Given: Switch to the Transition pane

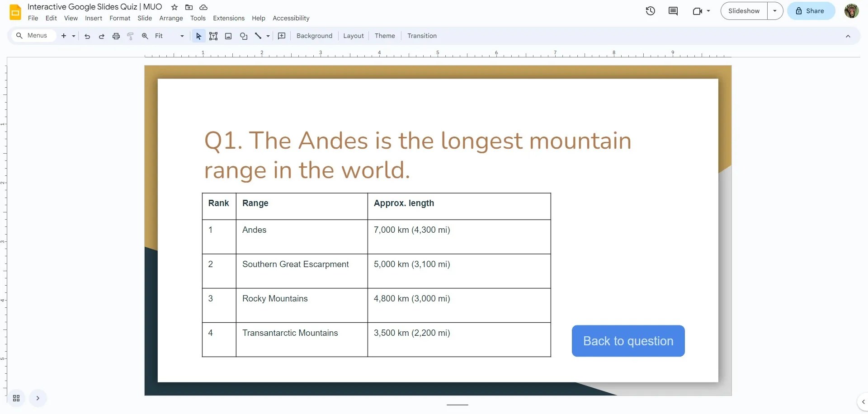Looking at the screenshot, I should (x=422, y=36).
